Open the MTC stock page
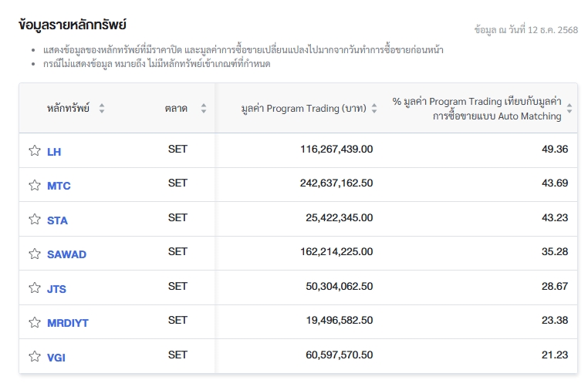 [x=59, y=186]
